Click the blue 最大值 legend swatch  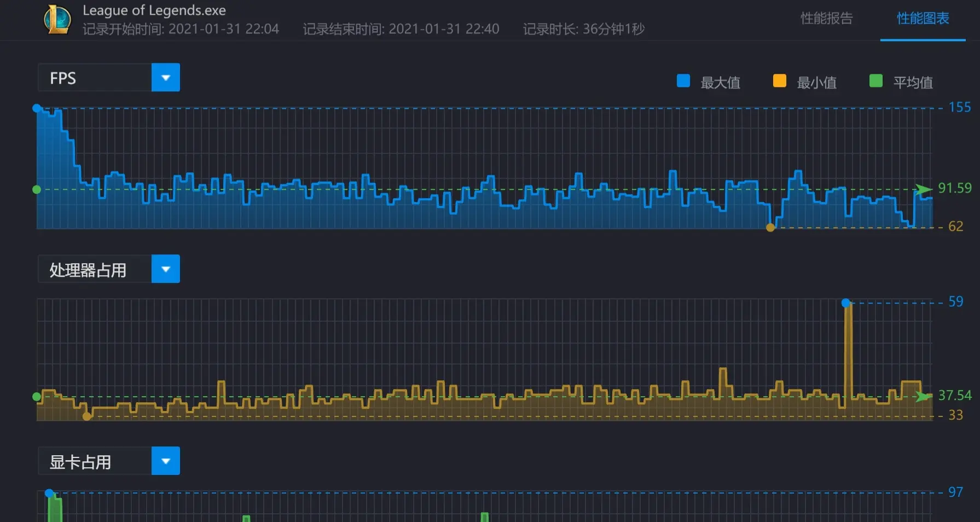click(x=683, y=81)
